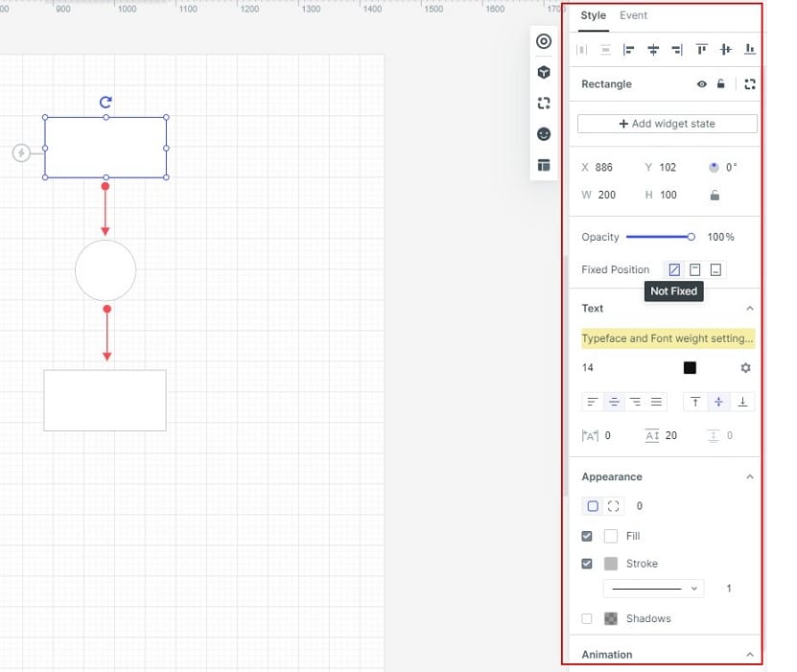
Task: Open the Event tab
Action: 633,15
